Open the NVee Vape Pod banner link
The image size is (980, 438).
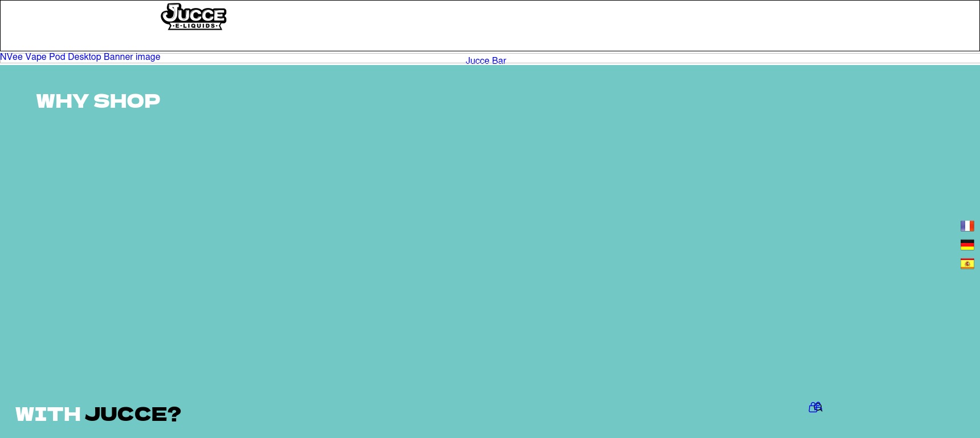(x=80, y=57)
